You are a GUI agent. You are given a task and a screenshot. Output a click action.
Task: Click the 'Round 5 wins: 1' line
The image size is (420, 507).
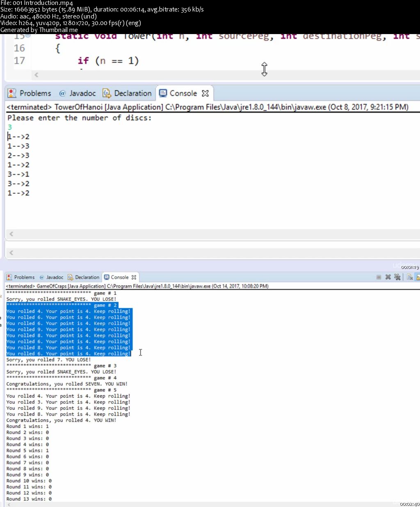click(x=27, y=451)
